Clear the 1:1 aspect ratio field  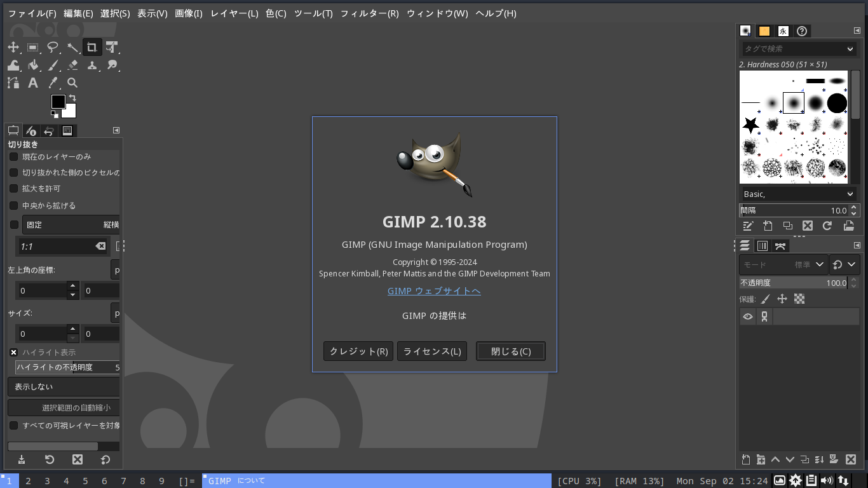(100, 247)
